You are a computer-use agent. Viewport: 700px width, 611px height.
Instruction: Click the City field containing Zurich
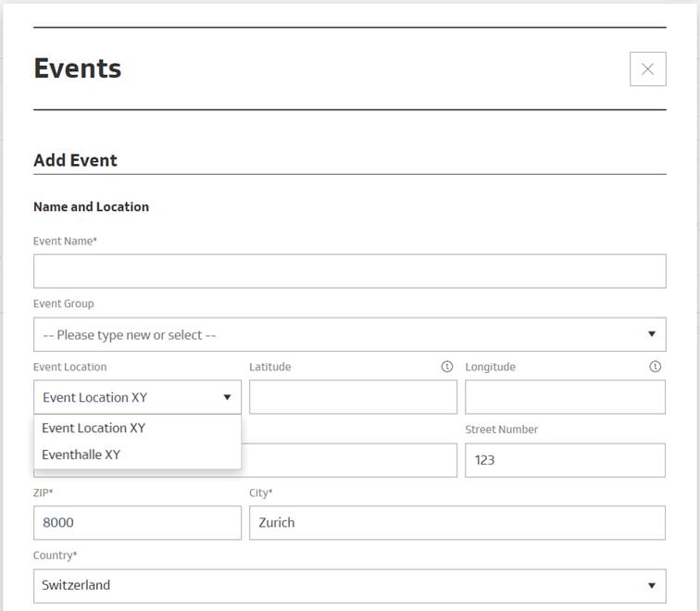pos(456,522)
